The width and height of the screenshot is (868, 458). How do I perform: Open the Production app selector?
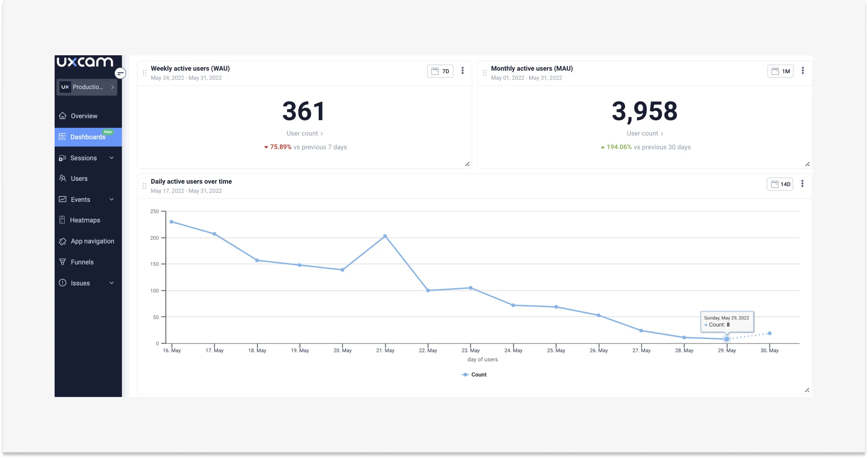87,87
